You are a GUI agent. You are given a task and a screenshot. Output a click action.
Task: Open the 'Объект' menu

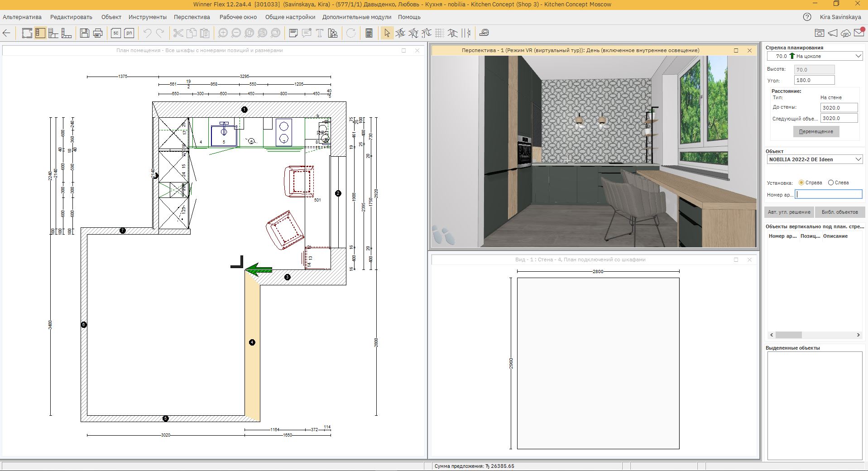point(111,17)
